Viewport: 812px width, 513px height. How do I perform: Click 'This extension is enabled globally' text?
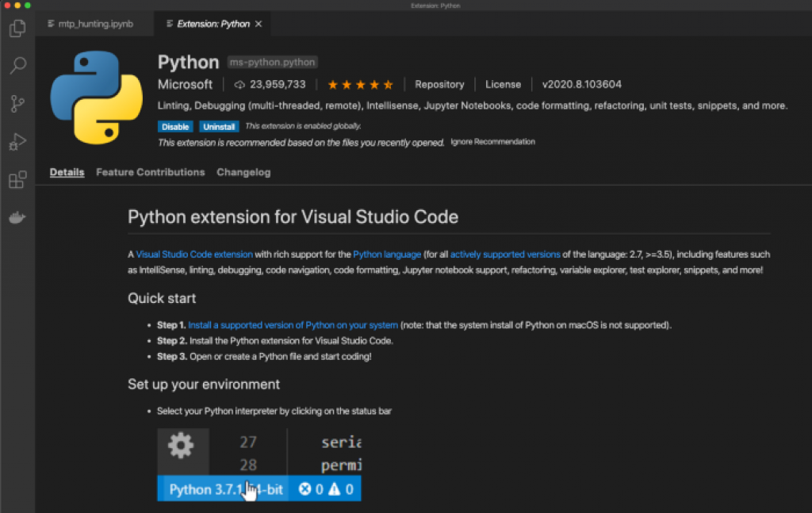pos(303,126)
